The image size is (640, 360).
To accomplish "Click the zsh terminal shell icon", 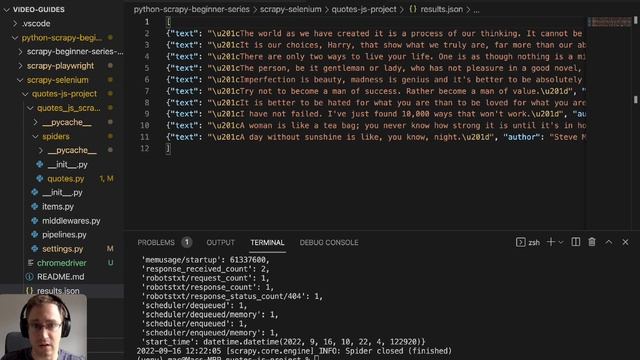I will pos(520,242).
